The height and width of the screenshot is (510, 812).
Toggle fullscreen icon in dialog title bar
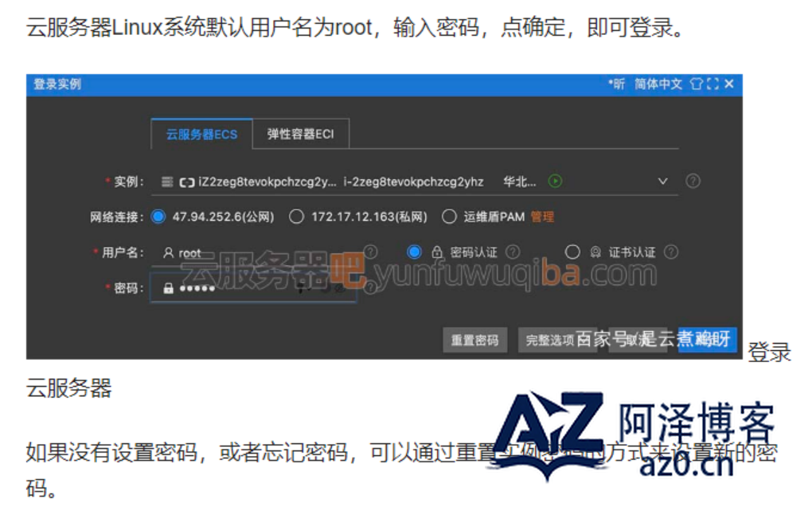[x=712, y=84]
